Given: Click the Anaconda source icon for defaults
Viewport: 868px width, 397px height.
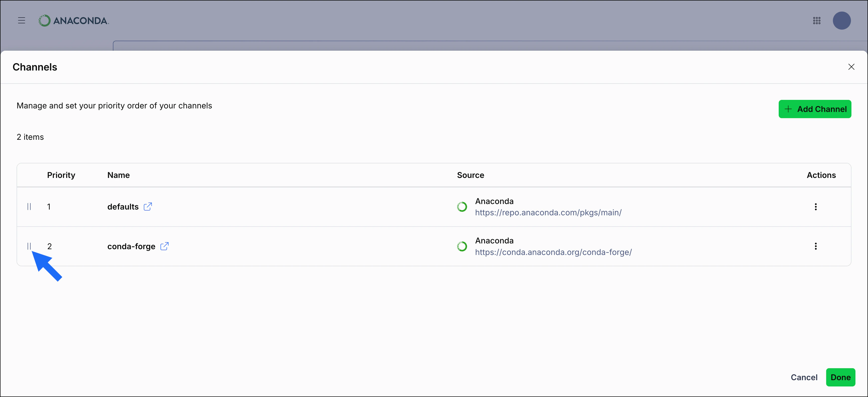Looking at the screenshot, I should pyautogui.click(x=462, y=207).
